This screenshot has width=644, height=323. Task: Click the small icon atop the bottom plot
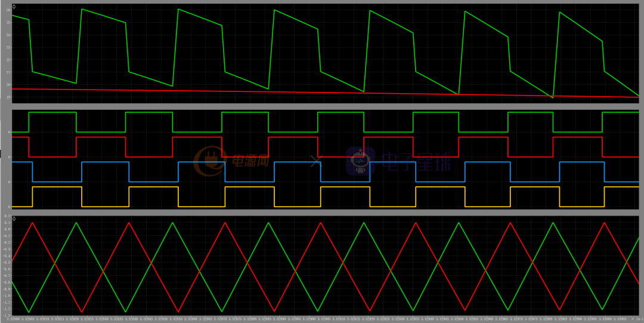point(14,219)
